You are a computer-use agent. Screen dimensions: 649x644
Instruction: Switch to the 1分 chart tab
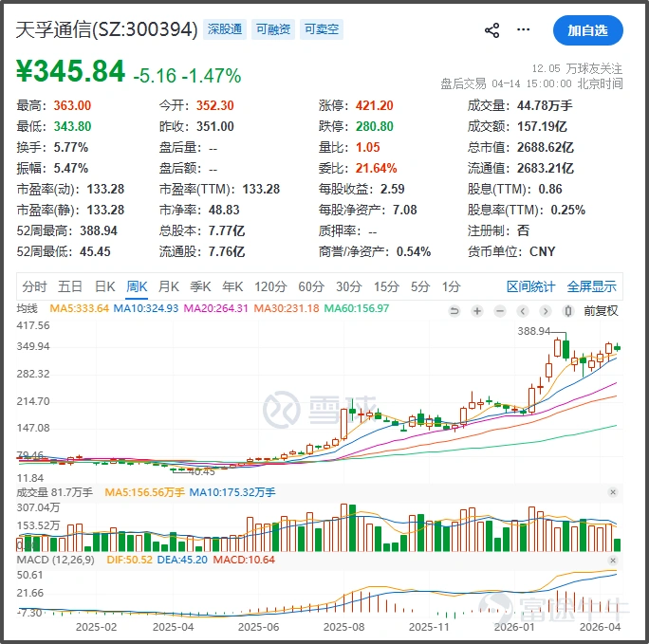(451, 286)
